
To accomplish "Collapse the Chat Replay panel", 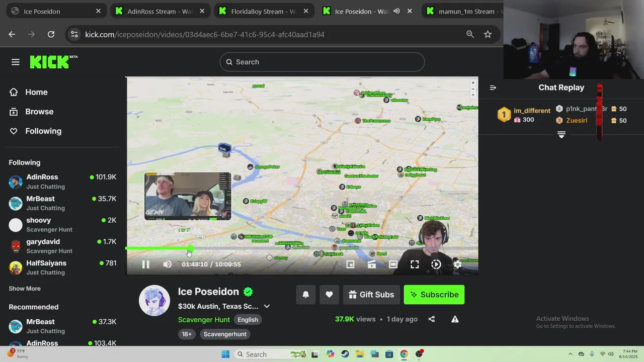I will pyautogui.click(x=493, y=87).
